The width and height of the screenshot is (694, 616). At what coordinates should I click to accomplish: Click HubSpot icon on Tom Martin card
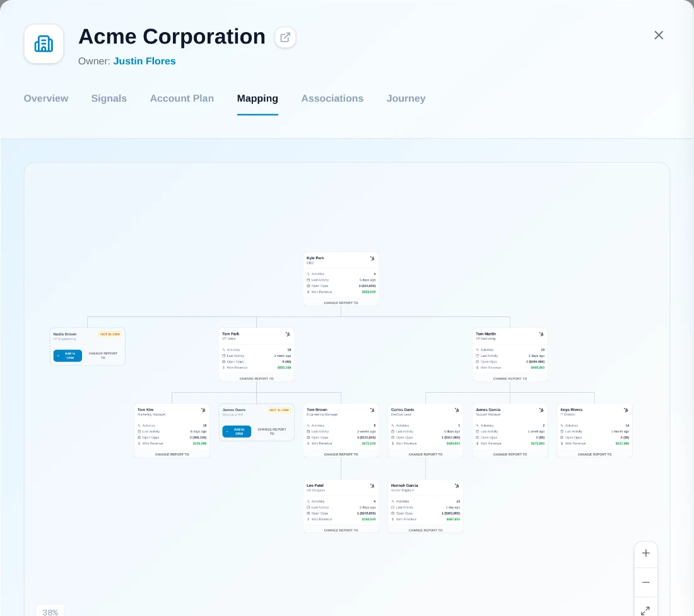tap(541, 334)
